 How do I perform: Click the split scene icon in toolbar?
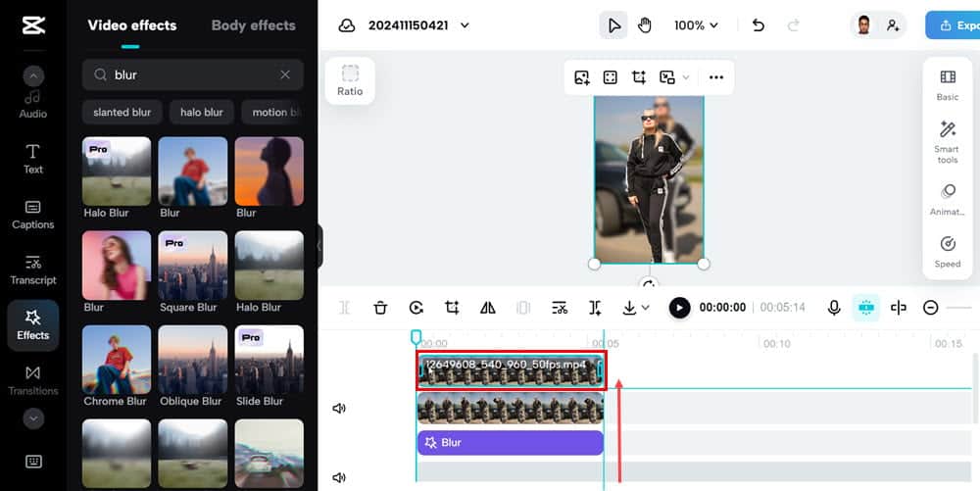(595, 308)
